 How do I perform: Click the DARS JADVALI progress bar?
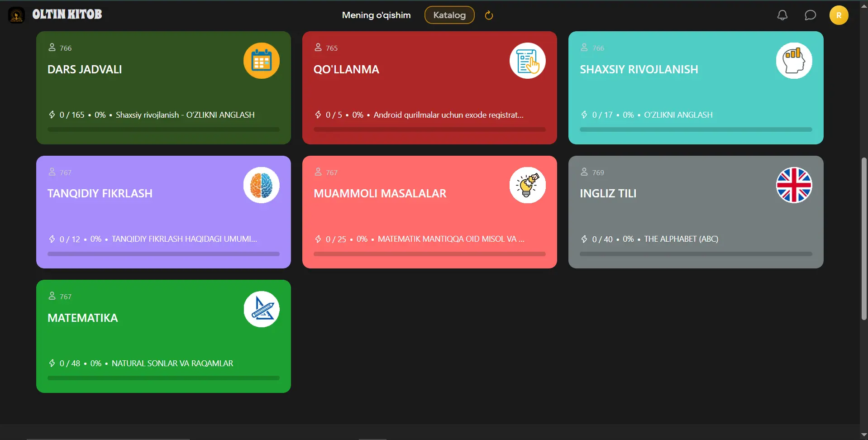coord(163,129)
